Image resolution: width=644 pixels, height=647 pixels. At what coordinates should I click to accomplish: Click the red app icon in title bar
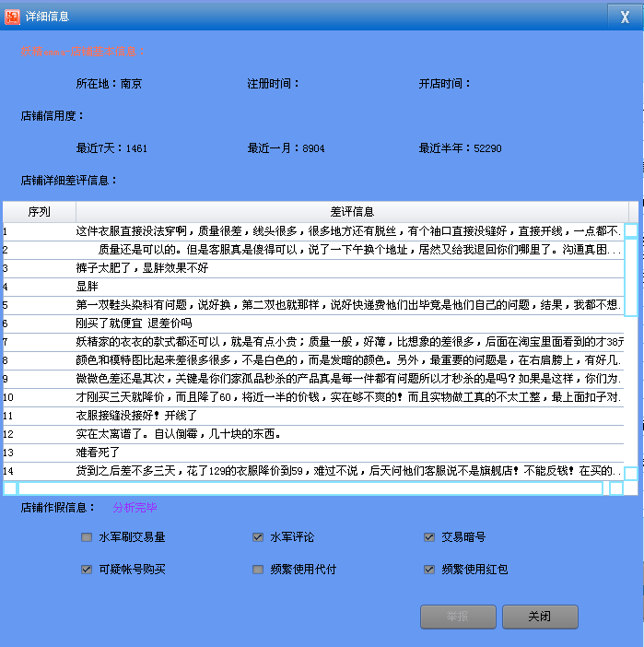12,17
